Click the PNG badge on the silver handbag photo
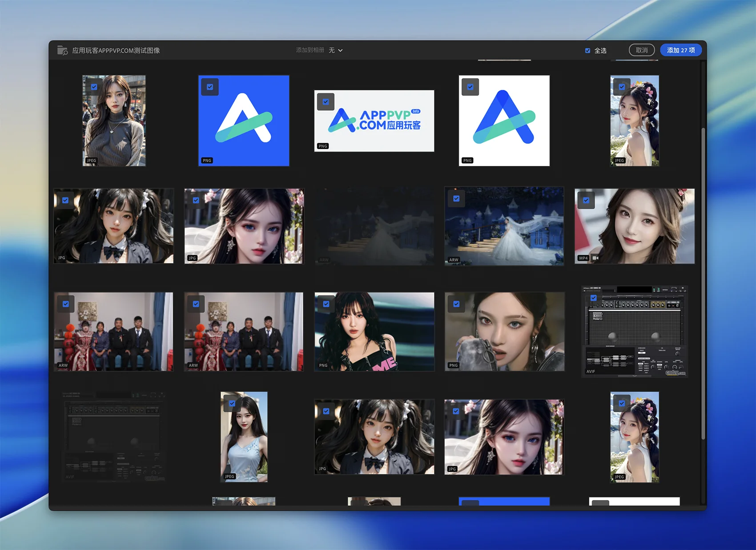756x550 pixels. 453,365
